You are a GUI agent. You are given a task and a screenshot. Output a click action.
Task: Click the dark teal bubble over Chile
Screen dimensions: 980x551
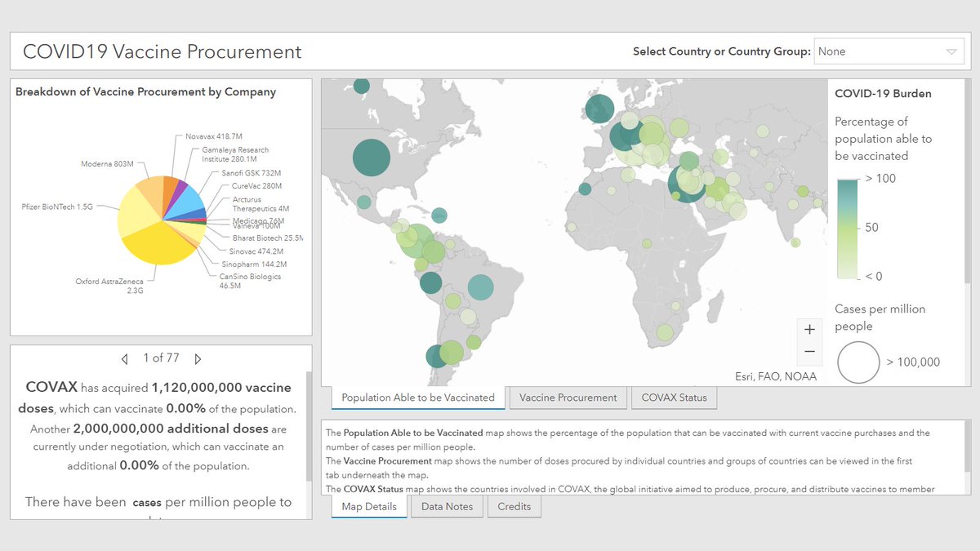(x=437, y=357)
